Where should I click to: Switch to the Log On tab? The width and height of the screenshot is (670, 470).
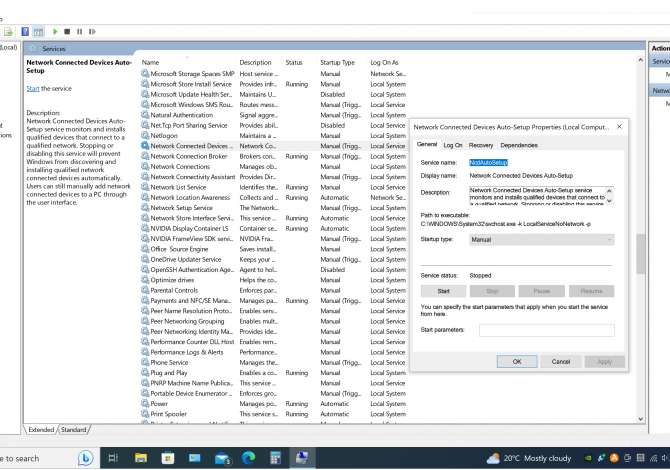click(x=453, y=145)
